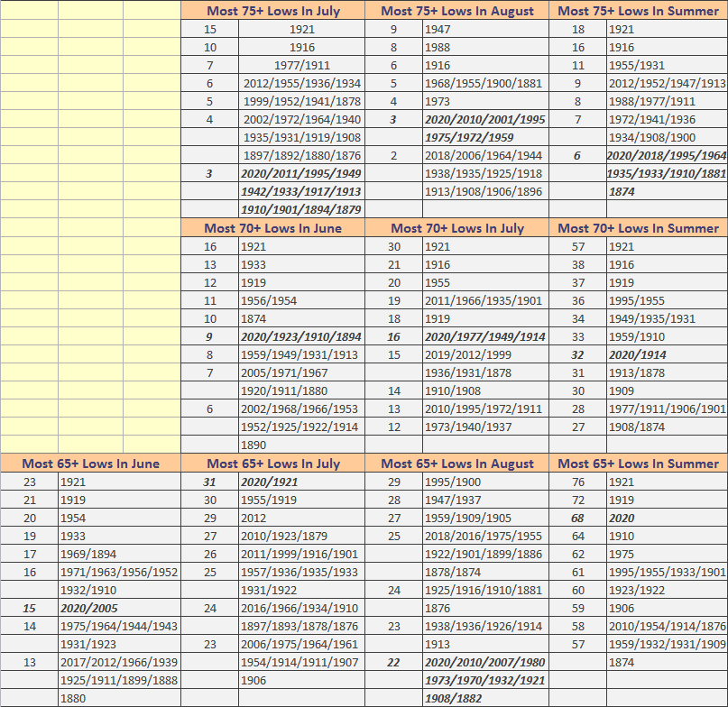The height and width of the screenshot is (707, 728).
Task: Click bold cell '2020/2011/1995/1949'
Action: point(302,174)
